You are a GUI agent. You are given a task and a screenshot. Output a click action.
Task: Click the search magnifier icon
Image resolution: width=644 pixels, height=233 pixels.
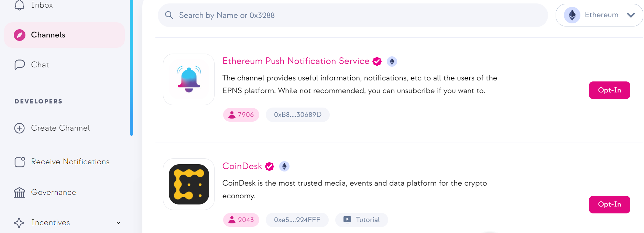point(169,15)
